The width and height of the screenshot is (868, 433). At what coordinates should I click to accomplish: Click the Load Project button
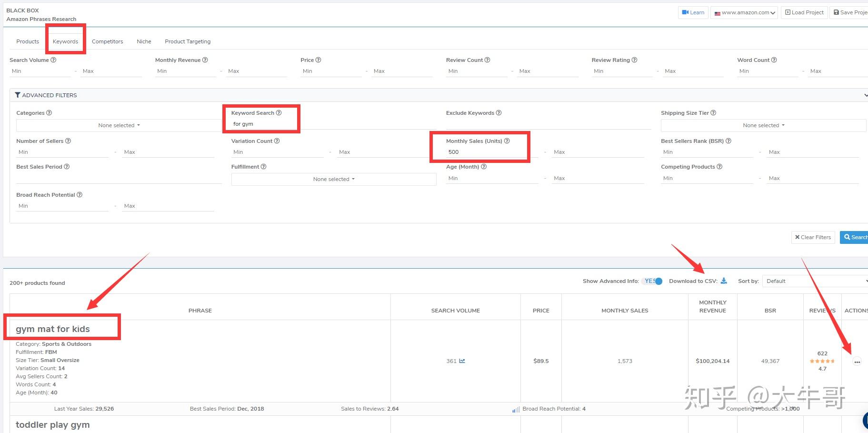click(804, 12)
